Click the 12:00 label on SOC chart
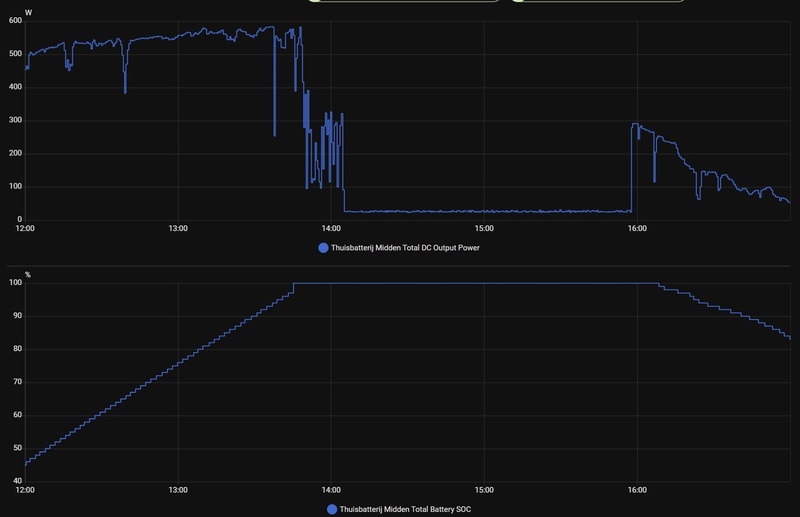The height and width of the screenshot is (517, 800). tap(25, 490)
